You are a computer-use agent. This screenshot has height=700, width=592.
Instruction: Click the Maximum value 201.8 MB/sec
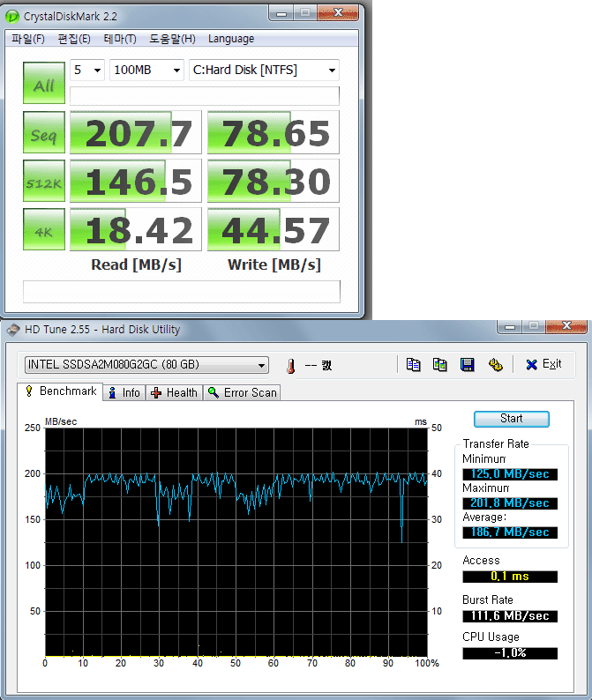510,503
